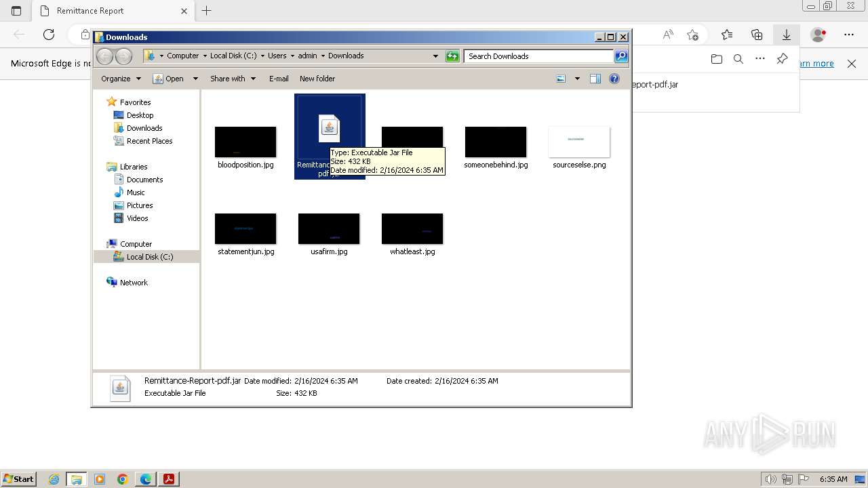868x488 pixels.
Task: Select the someonebehind.jpg thumbnail
Action: 496,142
